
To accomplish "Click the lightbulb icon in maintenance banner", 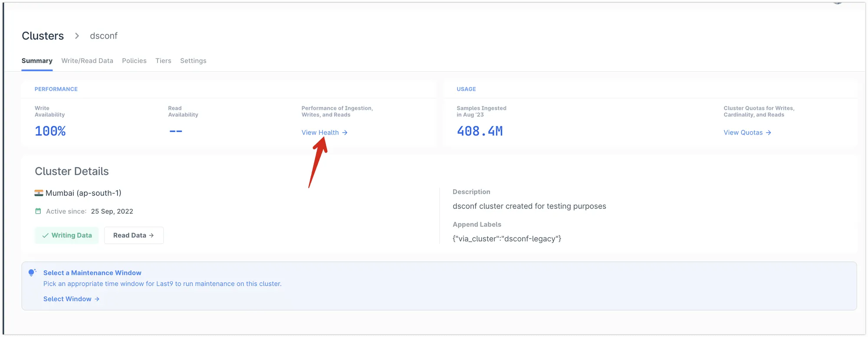I will click(32, 273).
